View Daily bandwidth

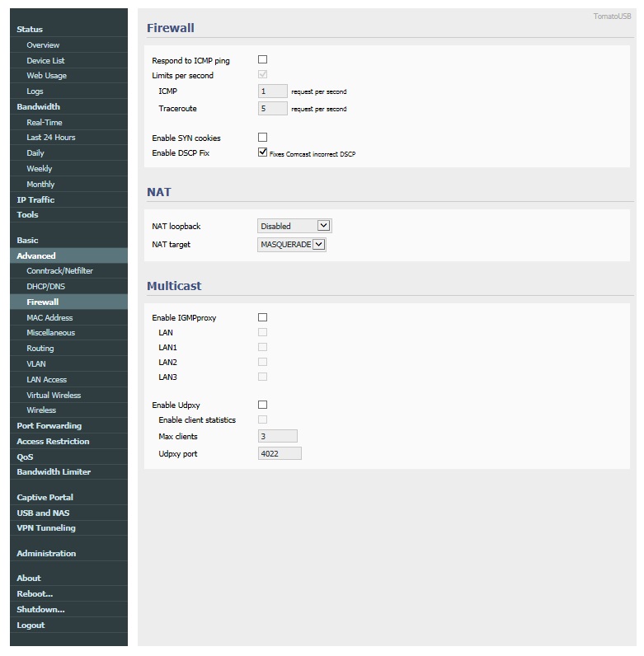[x=69, y=152]
